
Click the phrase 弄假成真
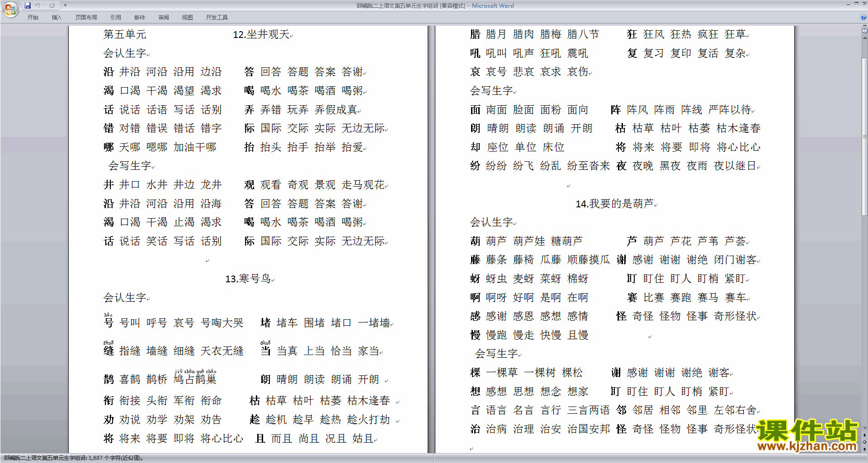coord(336,110)
